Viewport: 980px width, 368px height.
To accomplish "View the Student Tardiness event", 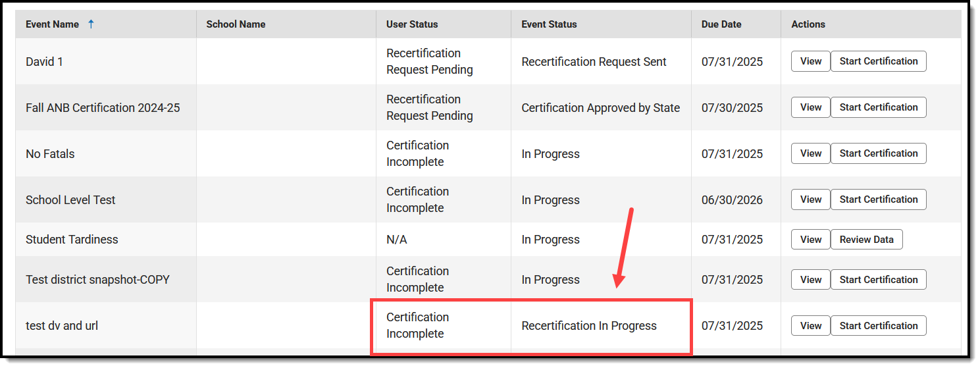I will [811, 240].
